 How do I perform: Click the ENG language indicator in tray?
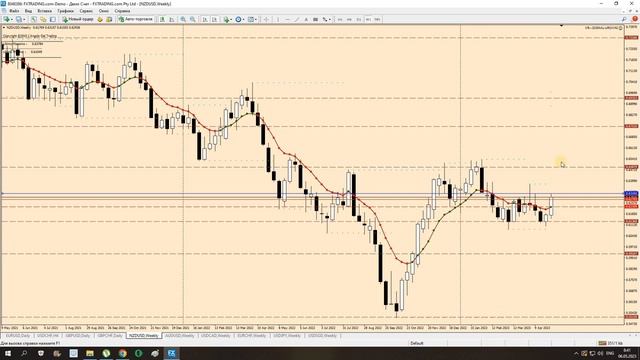(610, 353)
